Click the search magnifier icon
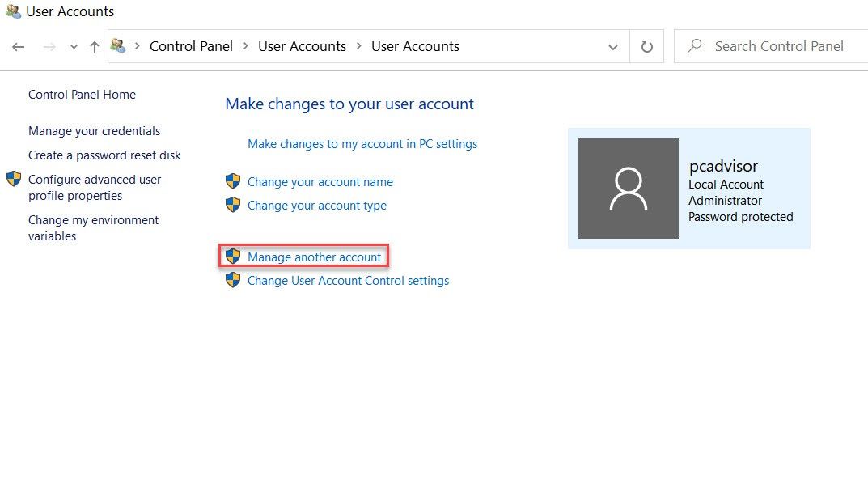Image resolution: width=868 pixels, height=488 pixels. click(x=694, y=46)
